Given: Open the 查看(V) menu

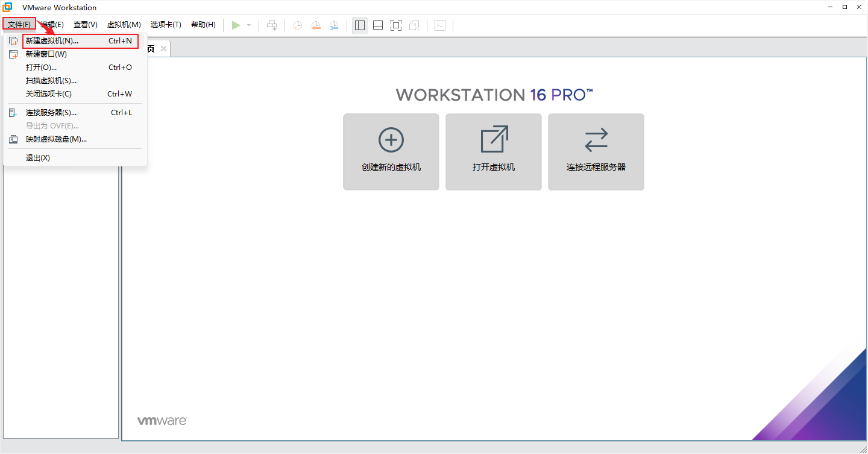Looking at the screenshot, I should pyautogui.click(x=86, y=25).
